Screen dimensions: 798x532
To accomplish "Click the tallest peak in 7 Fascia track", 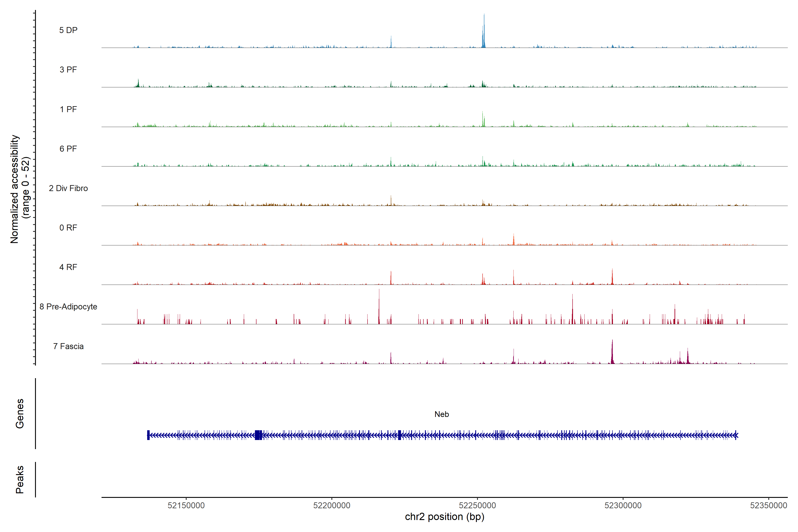I will tap(612, 353).
